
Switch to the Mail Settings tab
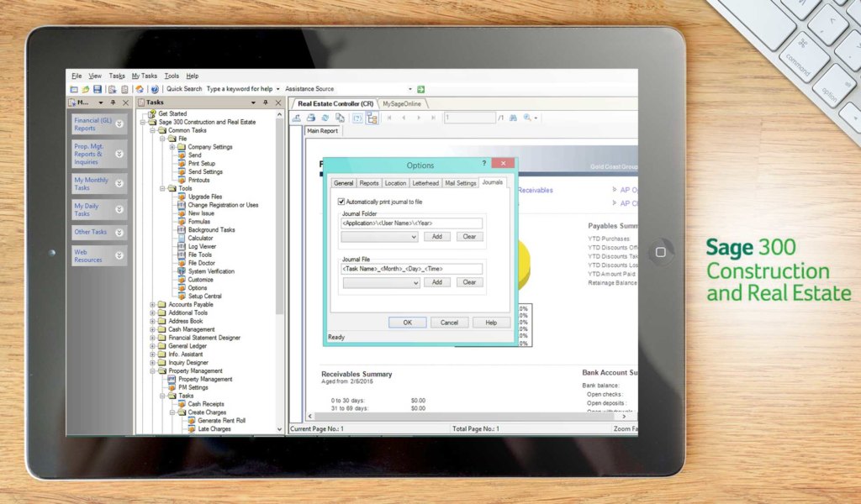pos(461,182)
